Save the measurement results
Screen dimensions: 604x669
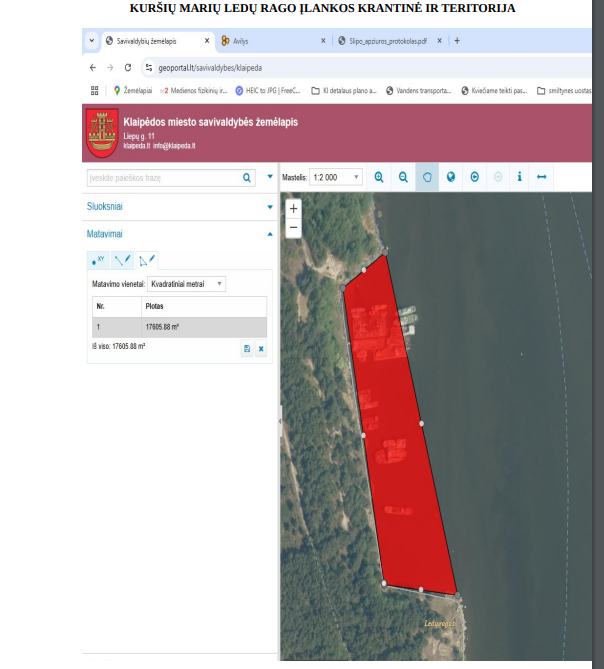point(247,348)
